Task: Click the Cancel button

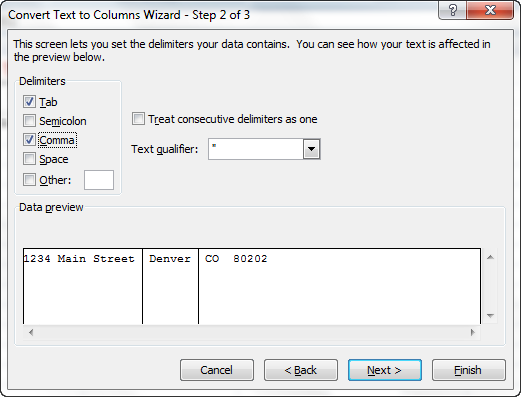Action: [x=217, y=370]
